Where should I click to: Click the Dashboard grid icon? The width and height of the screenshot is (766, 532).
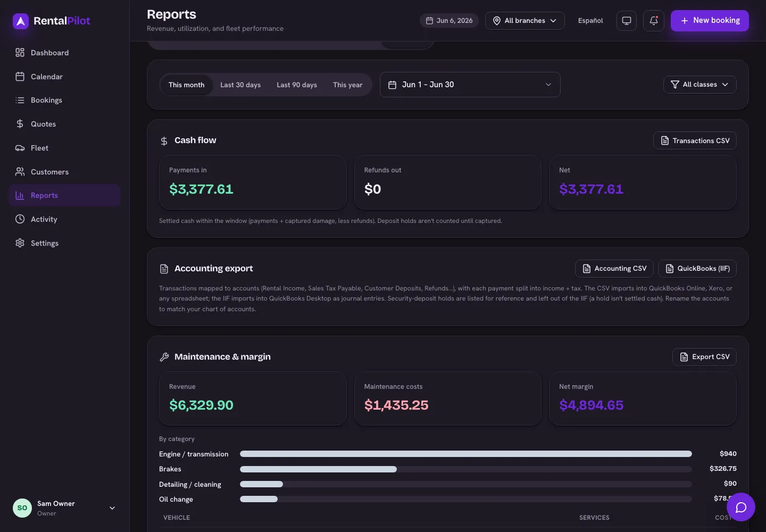click(x=20, y=53)
